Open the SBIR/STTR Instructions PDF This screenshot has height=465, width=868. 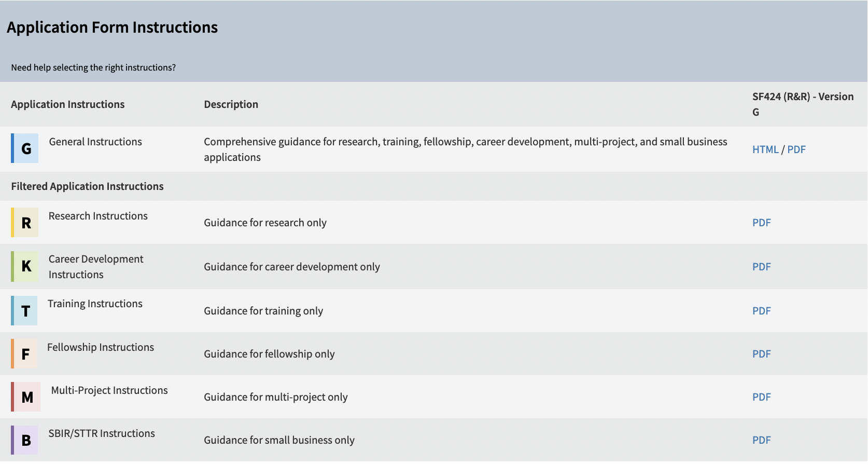coord(761,440)
